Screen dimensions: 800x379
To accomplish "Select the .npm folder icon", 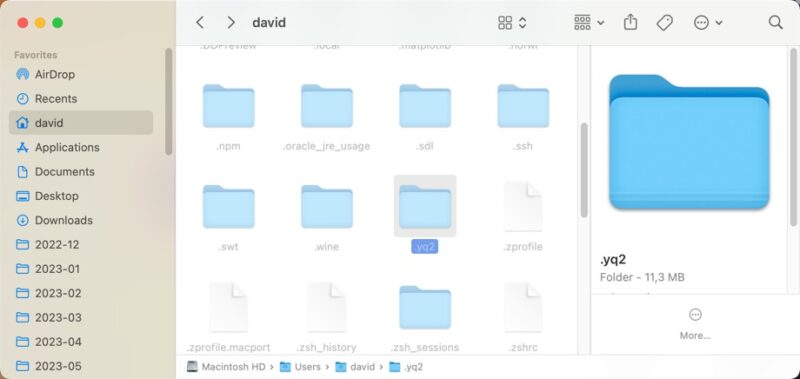I will 228,106.
